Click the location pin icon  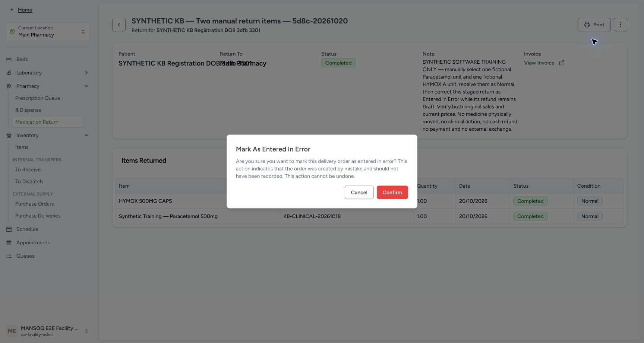pyautogui.click(x=12, y=32)
